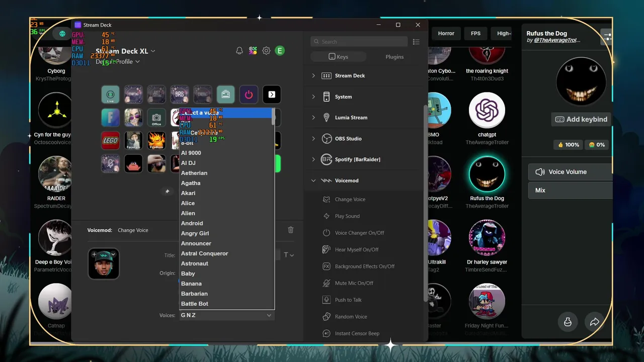
Task: Add Voice Changer On/Off action
Action: click(359, 233)
